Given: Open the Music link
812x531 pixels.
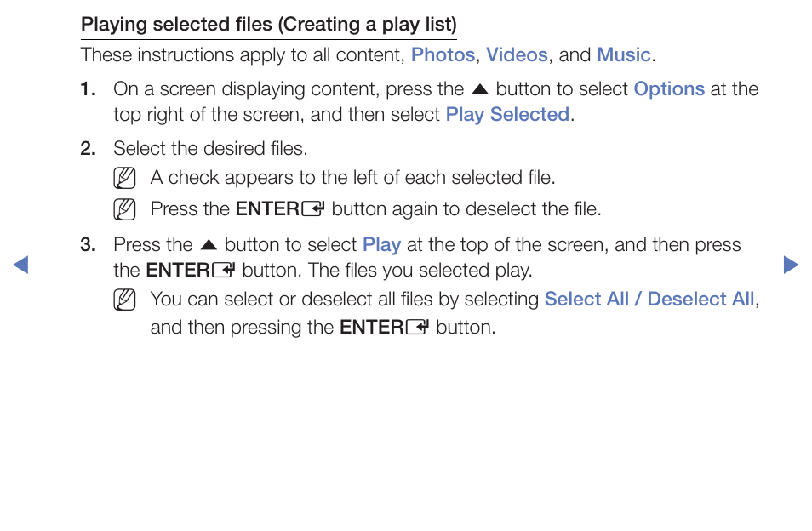Looking at the screenshot, I should [624, 54].
